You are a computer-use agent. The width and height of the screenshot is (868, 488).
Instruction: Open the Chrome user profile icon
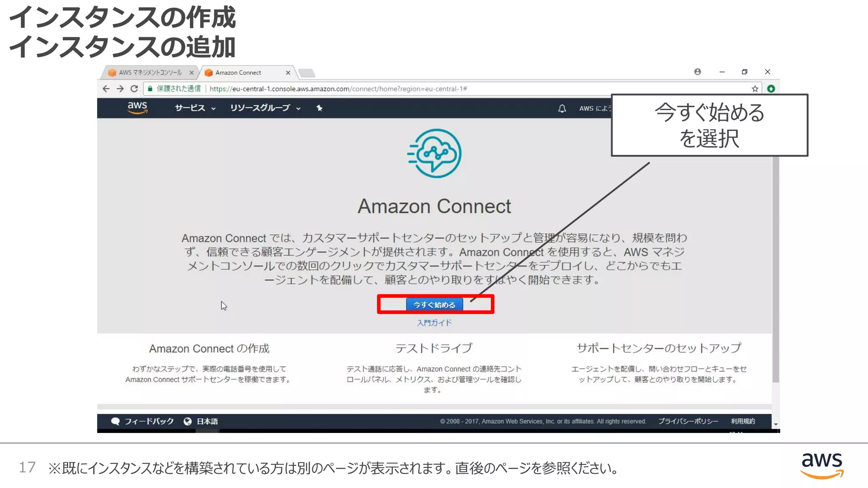point(697,72)
